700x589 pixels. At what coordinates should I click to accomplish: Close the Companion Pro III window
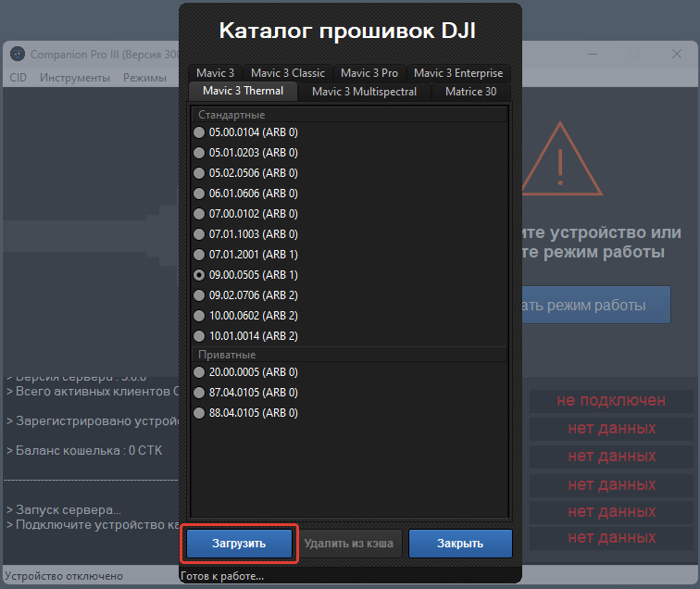point(676,55)
